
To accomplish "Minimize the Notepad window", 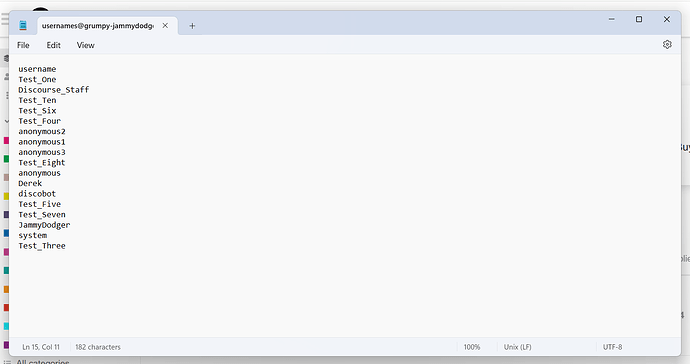I will point(612,19).
